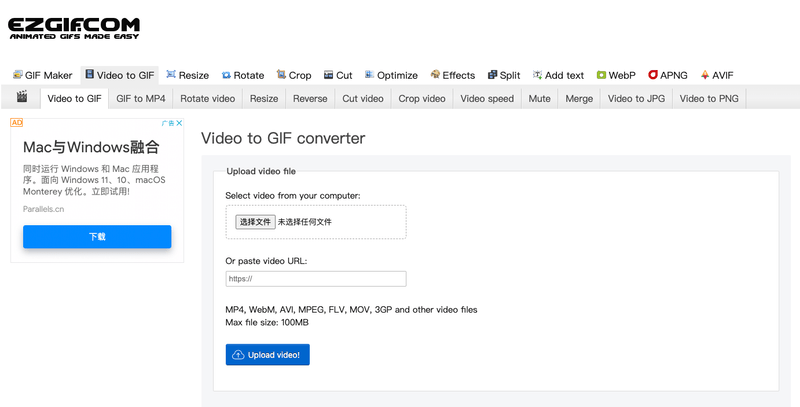Viewport: 800px width, 407px height.
Task: Open the Optimize tool
Action: [391, 75]
